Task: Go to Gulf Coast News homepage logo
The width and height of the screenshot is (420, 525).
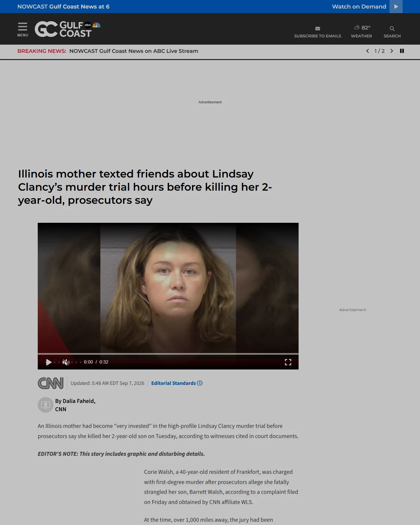Action: [x=68, y=29]
